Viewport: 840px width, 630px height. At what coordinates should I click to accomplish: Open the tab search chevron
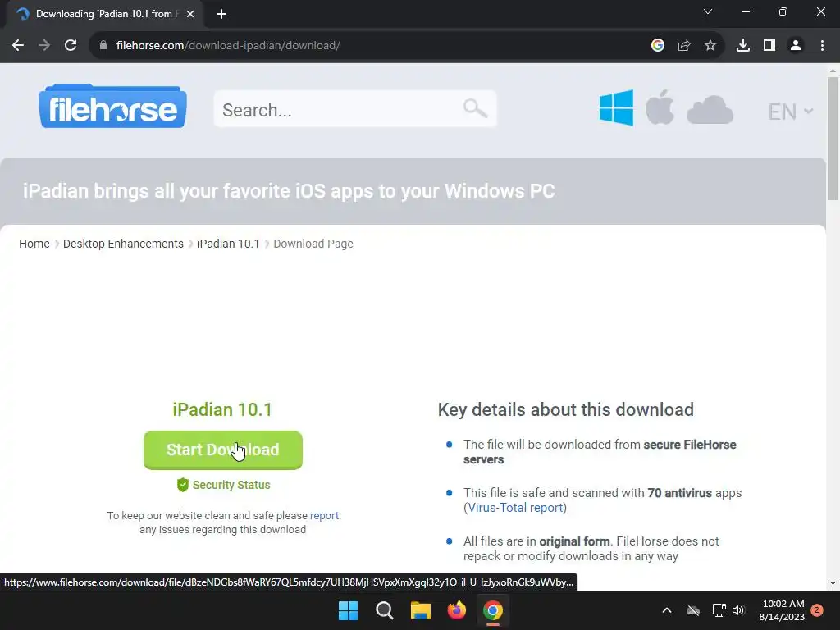pos(708,11)
